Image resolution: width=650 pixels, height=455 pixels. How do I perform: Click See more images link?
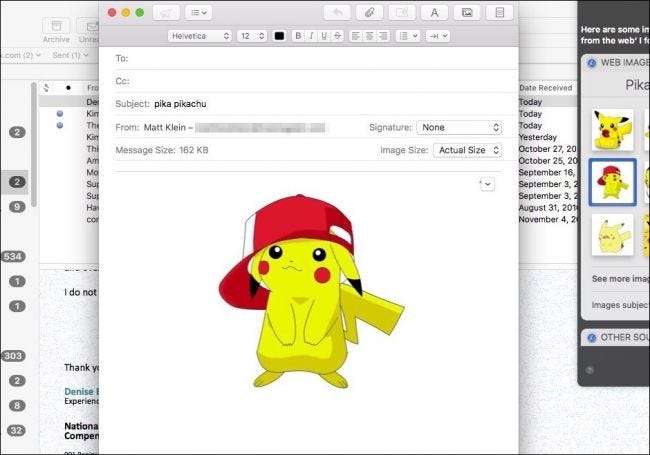click(621, 279)
